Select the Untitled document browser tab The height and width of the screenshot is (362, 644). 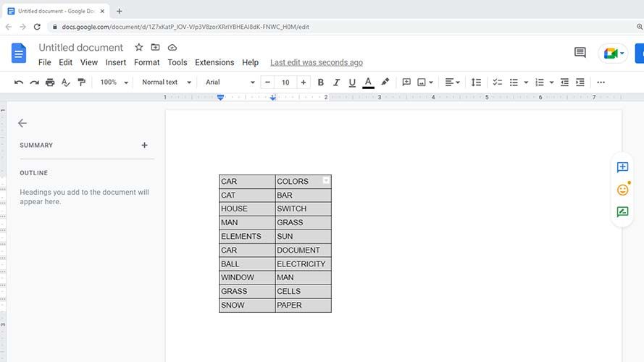click(x=57, y=11)
